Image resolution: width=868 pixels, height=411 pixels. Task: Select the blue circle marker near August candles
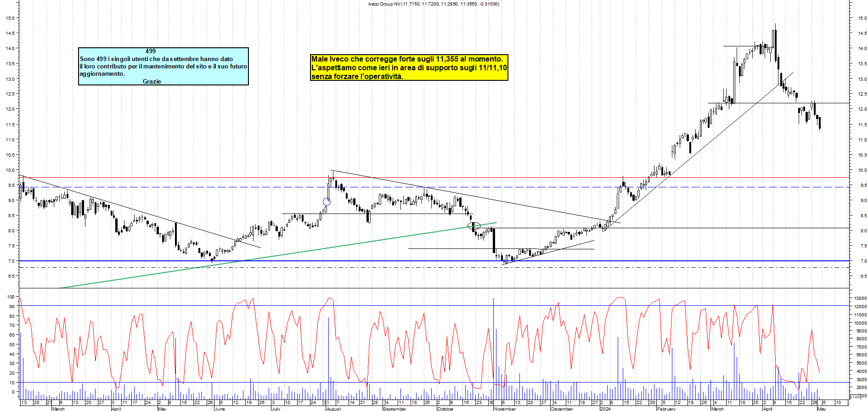pyautogui.click(x=327, y=202)
